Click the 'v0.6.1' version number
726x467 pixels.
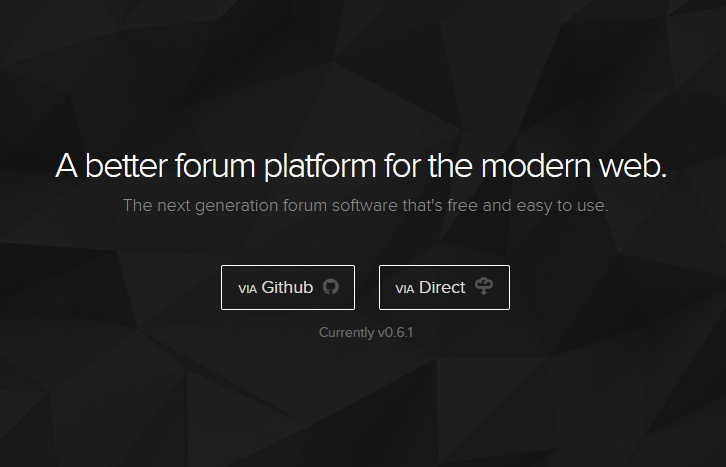(x=395, y=332)
